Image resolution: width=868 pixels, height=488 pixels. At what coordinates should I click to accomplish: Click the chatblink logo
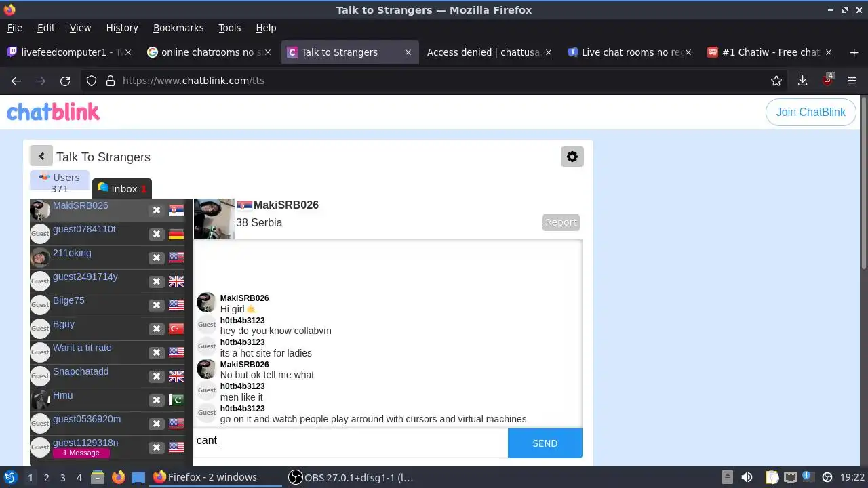(53, 112)
